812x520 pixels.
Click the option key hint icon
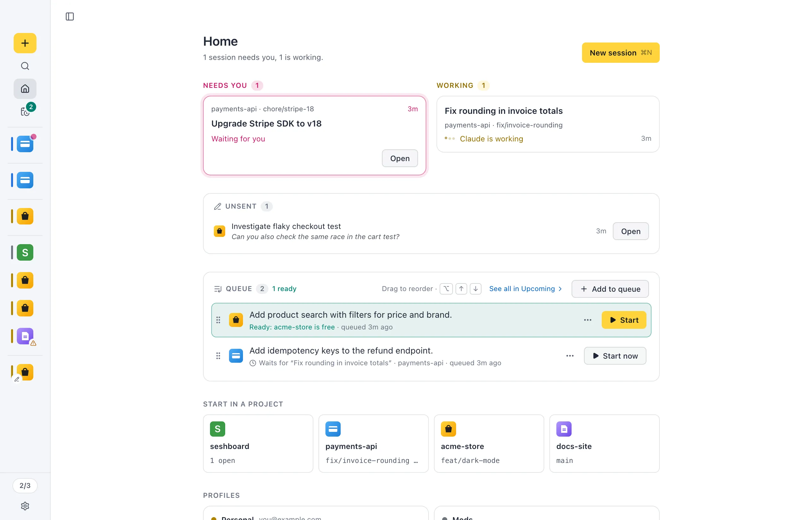pos(446,289)
